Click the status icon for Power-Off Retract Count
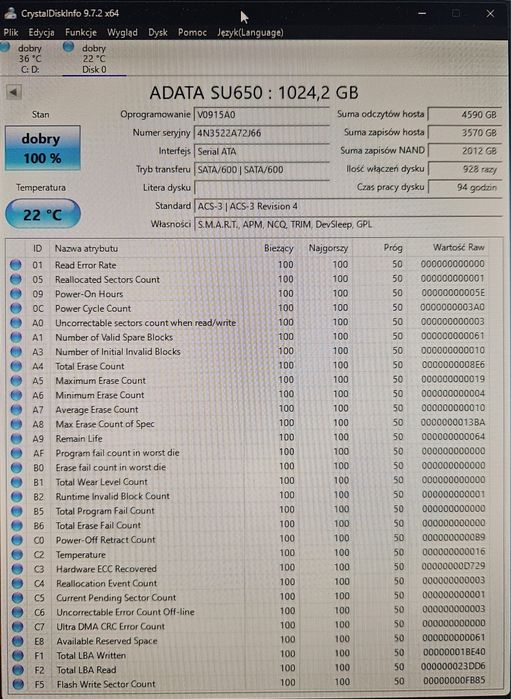Image resolution: width=511 pixels, height=699 pixels. tap(17, 540)
